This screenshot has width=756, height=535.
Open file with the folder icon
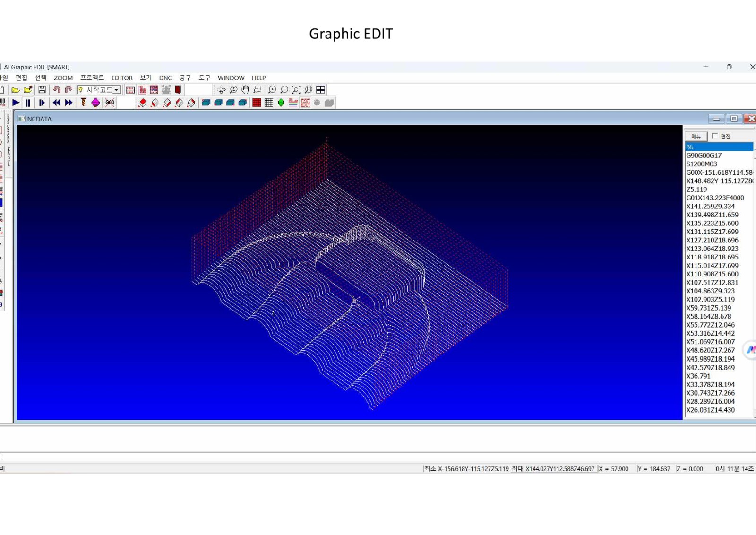click(x=16, y=90)
